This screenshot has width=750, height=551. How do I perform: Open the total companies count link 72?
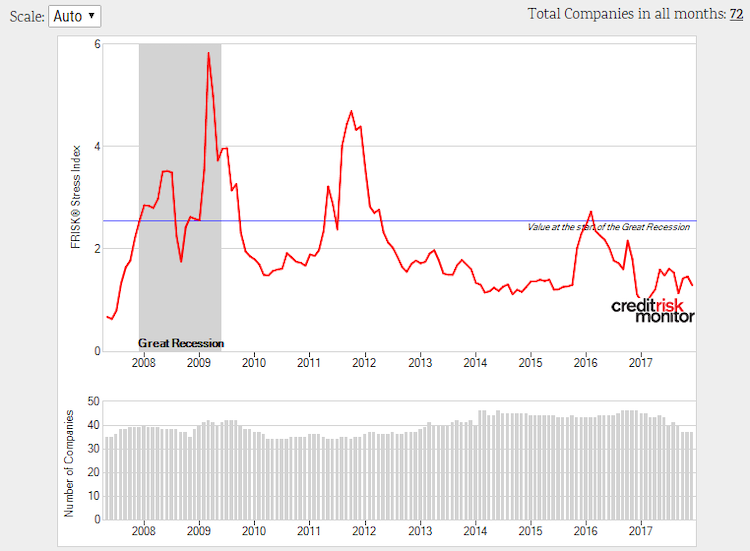[x=736, y=14]
